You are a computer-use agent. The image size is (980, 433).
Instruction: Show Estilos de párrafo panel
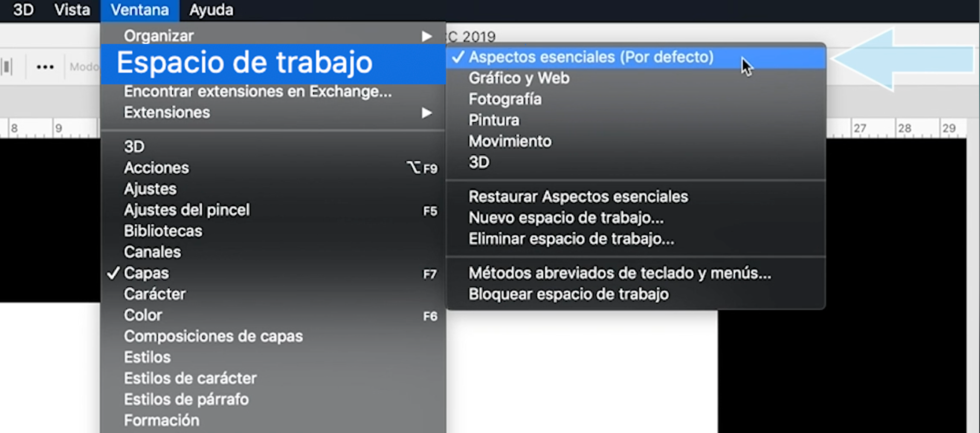[x=273, y=399]
